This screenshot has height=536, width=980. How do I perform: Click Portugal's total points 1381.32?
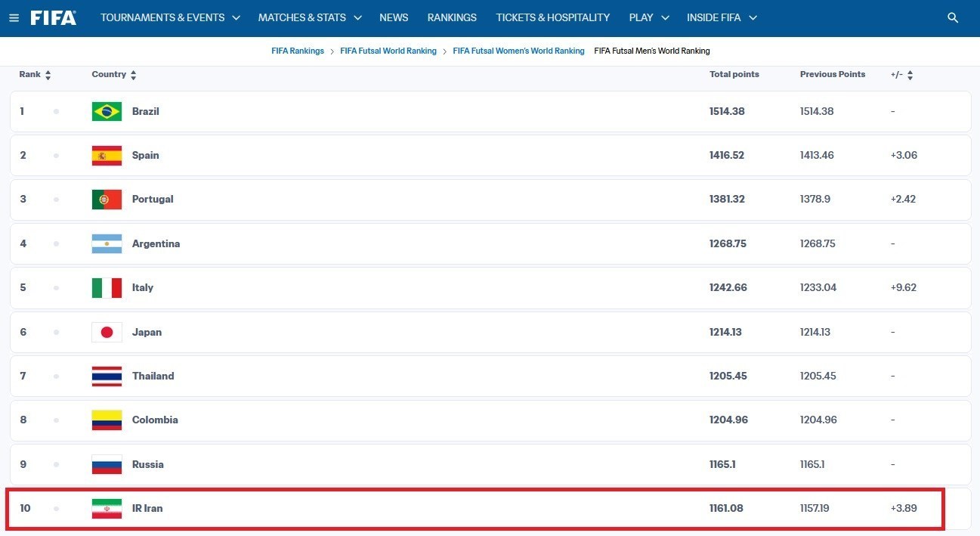(x=727, y=199)
